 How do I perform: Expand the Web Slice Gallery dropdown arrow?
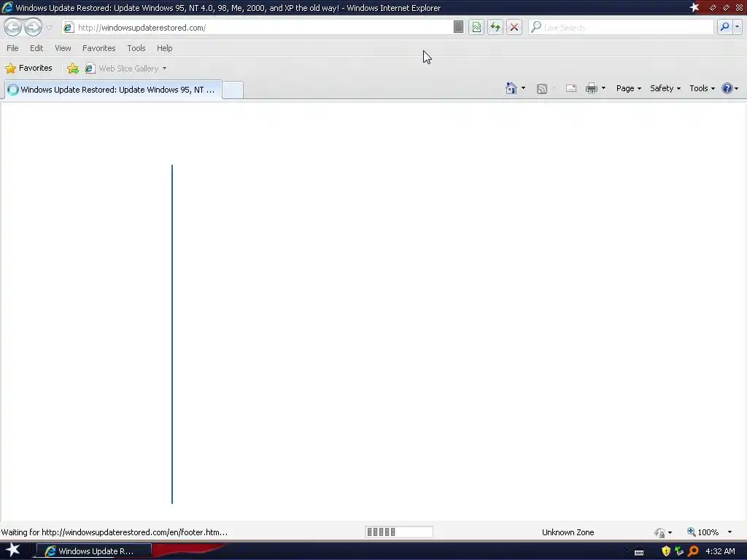(164, 69)
